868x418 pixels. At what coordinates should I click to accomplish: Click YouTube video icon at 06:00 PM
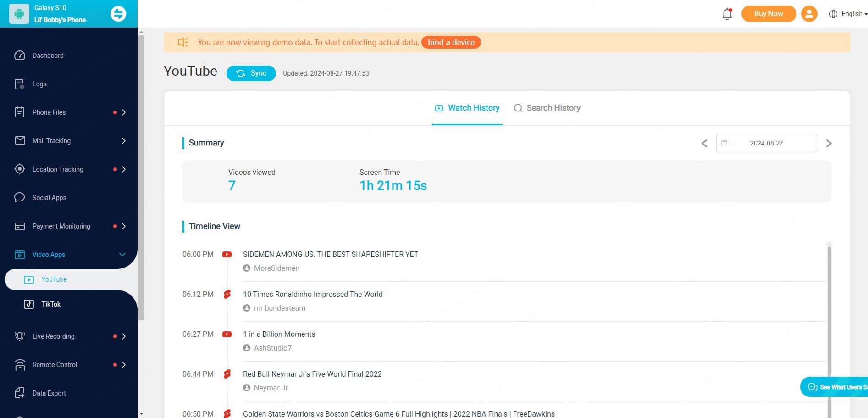tap(227, 254)
